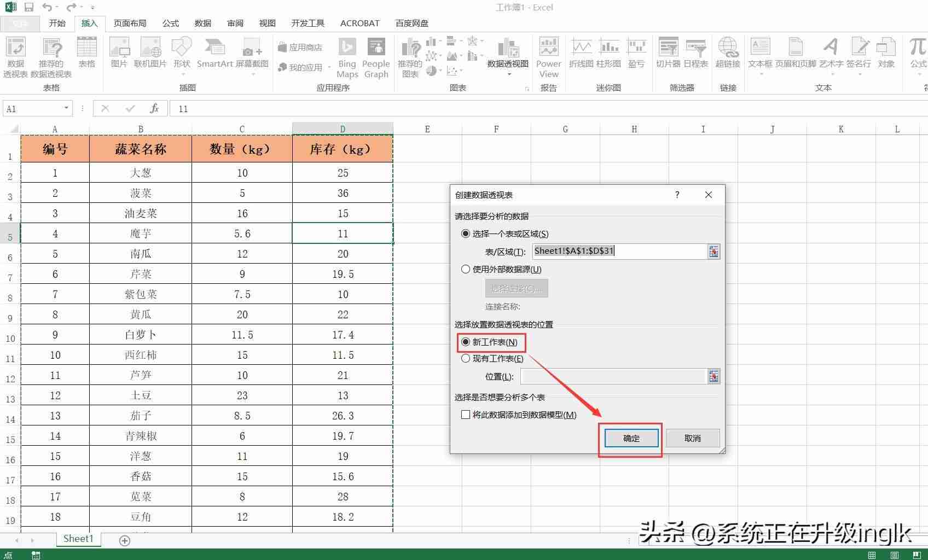The height and width of the screenshot is (560, 928).
Task: Confirm dialog with 确定 button
Action: click(631, 438)
